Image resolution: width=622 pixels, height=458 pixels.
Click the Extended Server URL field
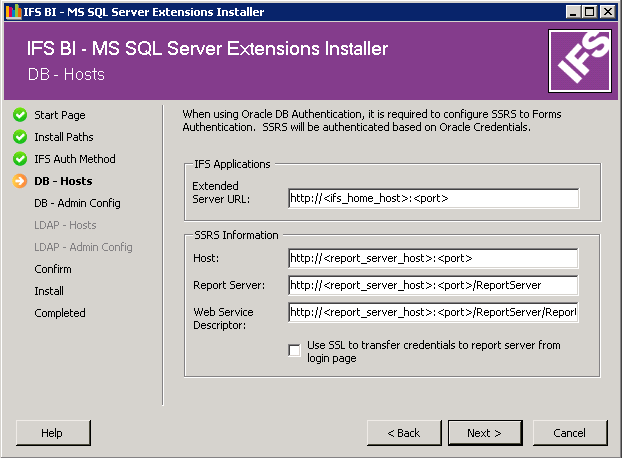[x=432, y=198]
